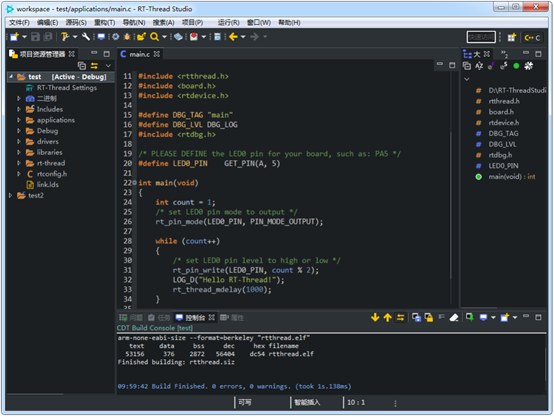Toggle alphabetical sort in outline panel
This screenshot has height=417, width=554.
pyautogui.click(x=479, y=66)
